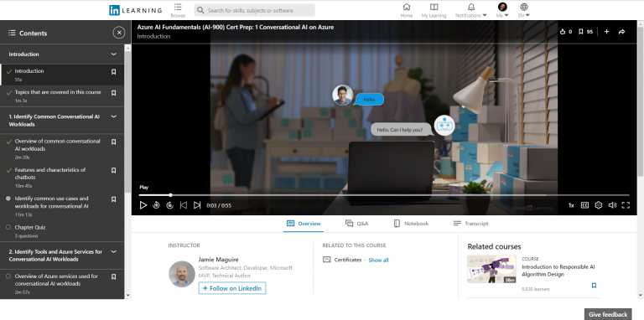
Task: Bookmark Topics that are covered in this course
Action: 114,93
